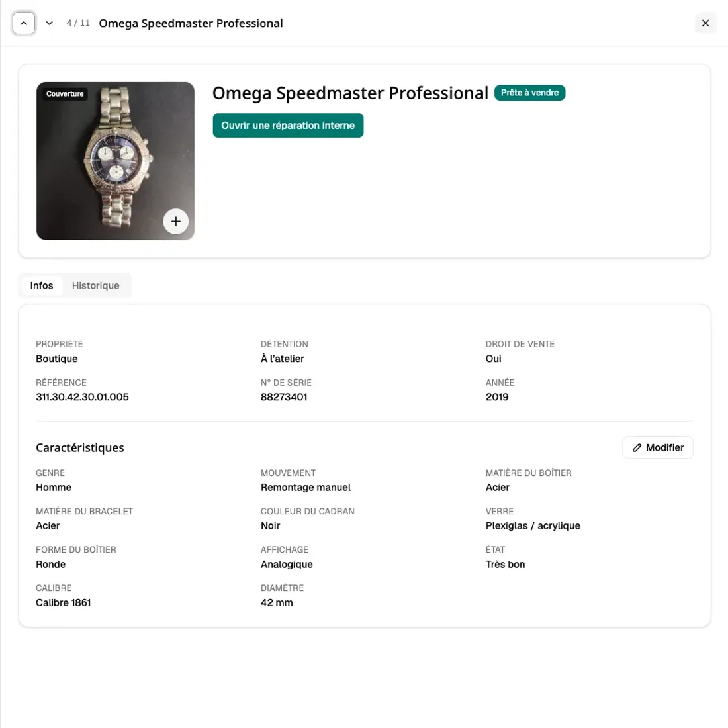Click Verre value 'Plexiglas / acrylique'
This screenshot has width=728, height=728.
point(533,526)
